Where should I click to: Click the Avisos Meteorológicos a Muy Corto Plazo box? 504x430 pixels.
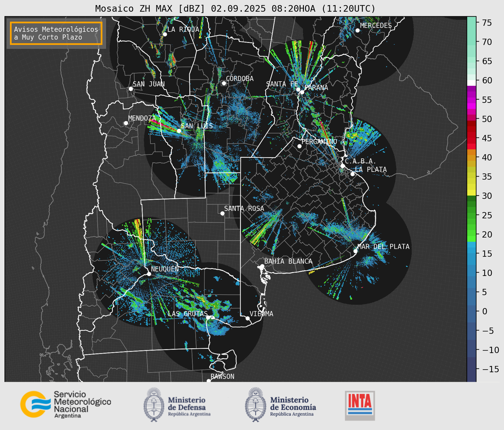click(56, 33)
